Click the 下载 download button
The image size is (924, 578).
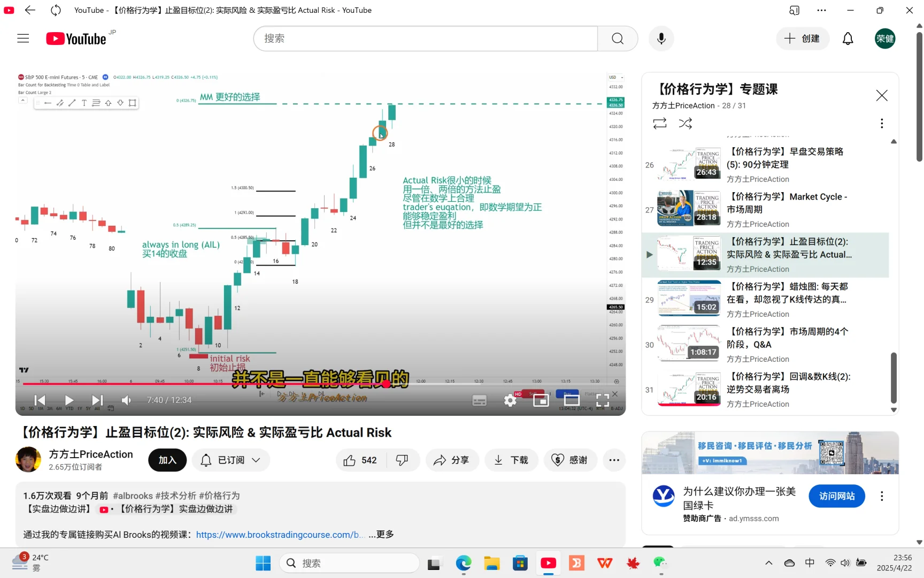pos(512,460)
